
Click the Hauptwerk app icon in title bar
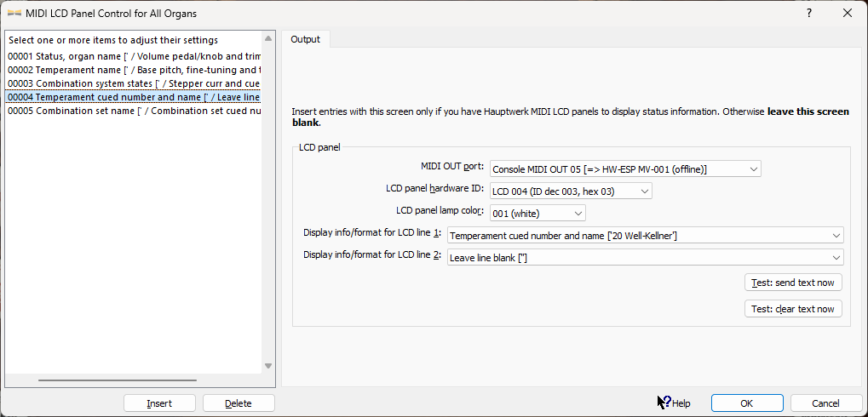[x=14, y=13]
